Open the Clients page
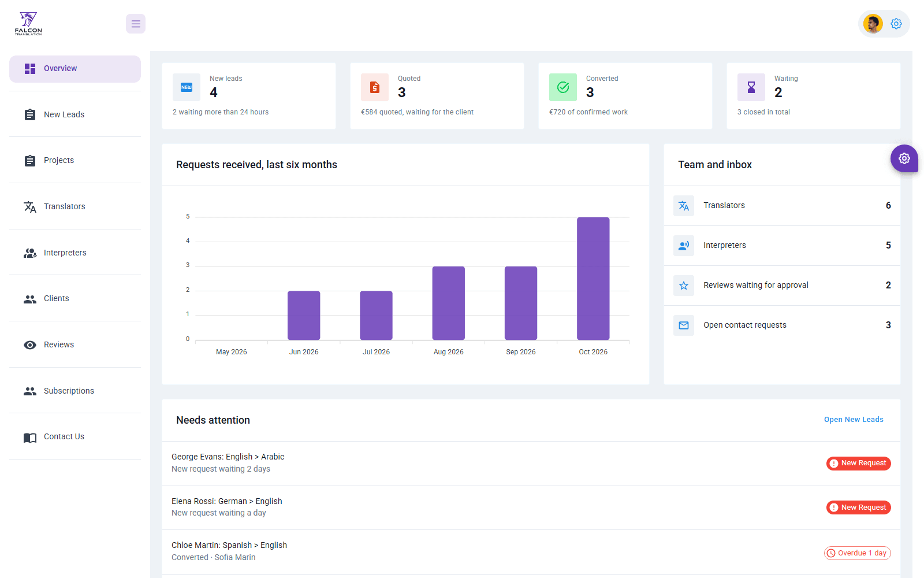Screen dimensions: 924x578 (75, 298)
